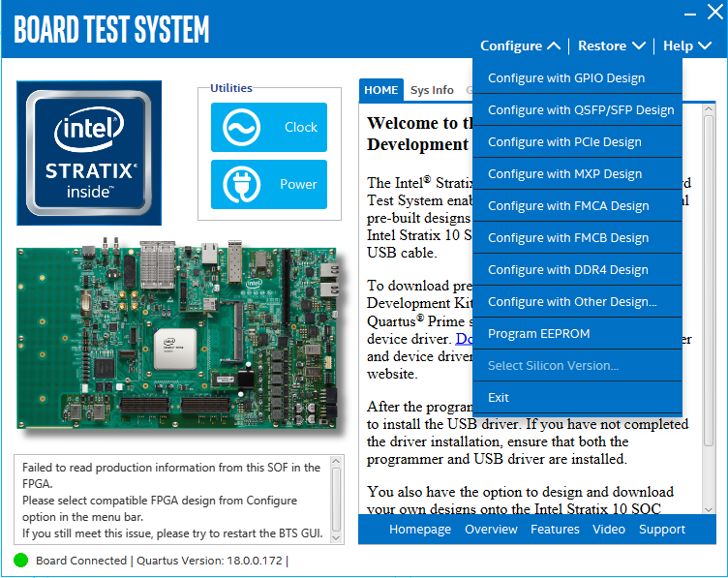
Task: Click the Intel Stratix inside logo
Action: [89, 153]
